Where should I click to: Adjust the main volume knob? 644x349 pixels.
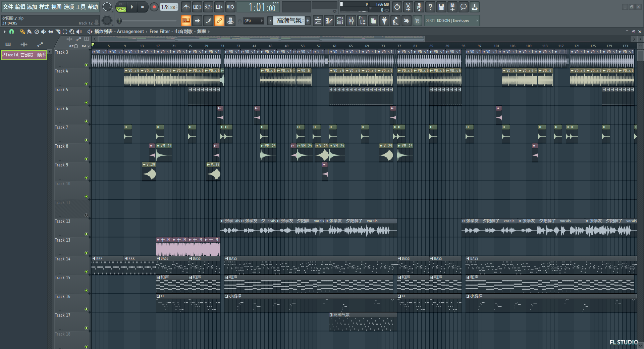107,7
